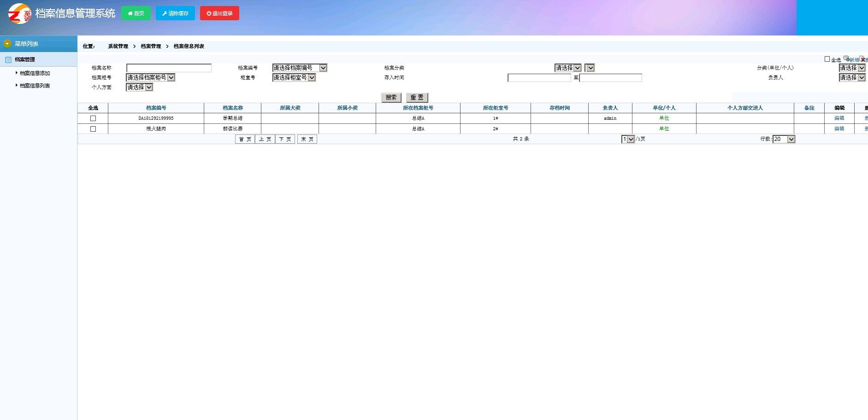Viewport: 868px width, 420px height.
Task: Click the 至诚 logo icon
Action: coord(20,13)
